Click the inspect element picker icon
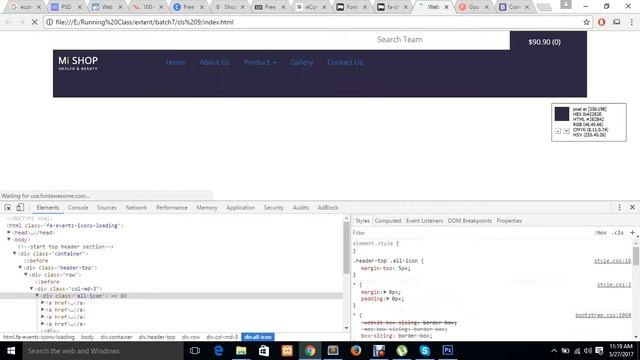Screen dimensions: 640x360 click(8, 207)
